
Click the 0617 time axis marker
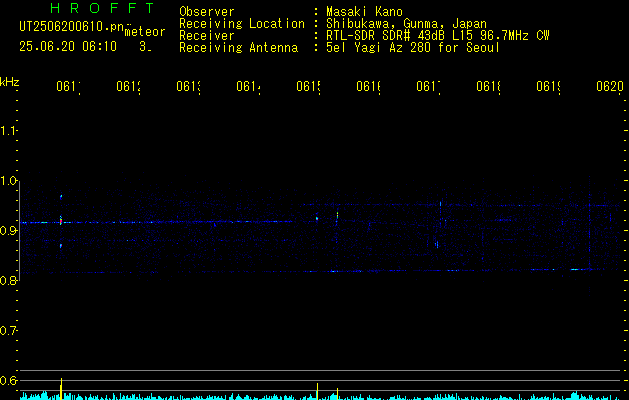click(428, 87)
